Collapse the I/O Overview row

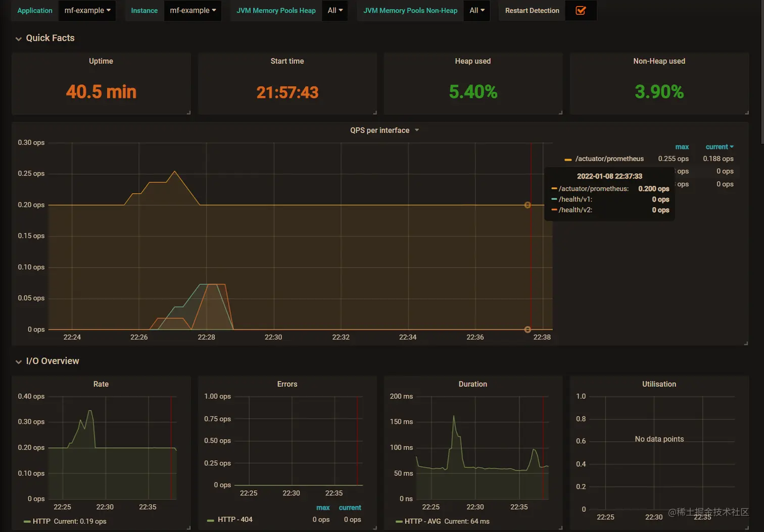click(x=47, y=361)
